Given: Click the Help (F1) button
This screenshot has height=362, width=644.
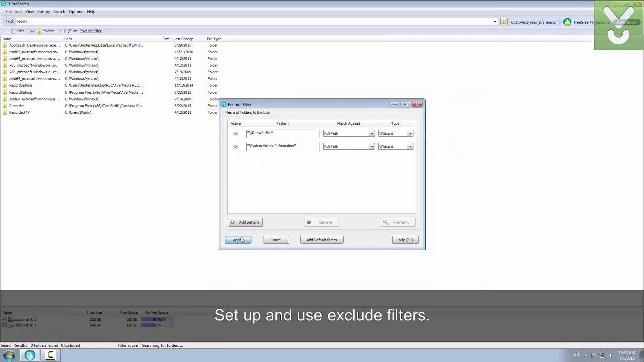Looking at the screenshot, I should 405,240.
